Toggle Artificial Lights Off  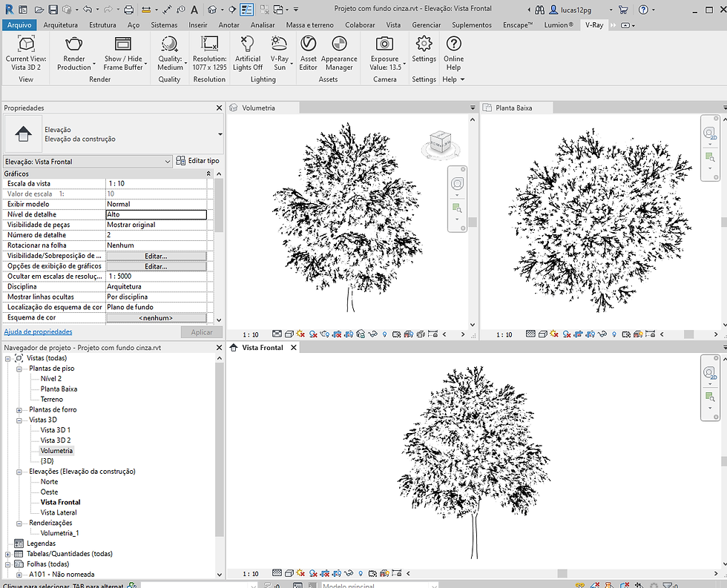[x=248, y=53]
